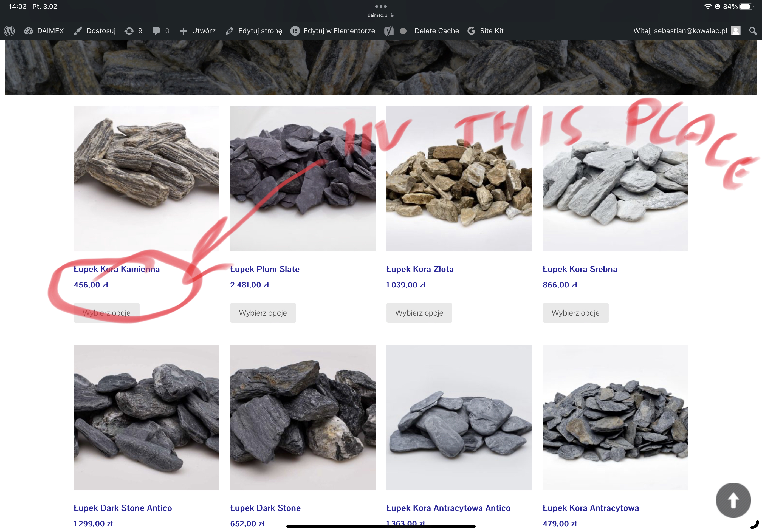Viewport: 762px width, 532px height.
Task: Open the 9 pending updates icon
Action: (133, 31)
